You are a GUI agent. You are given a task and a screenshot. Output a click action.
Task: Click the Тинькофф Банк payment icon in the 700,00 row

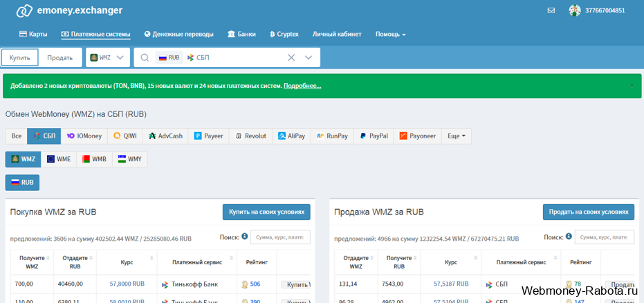[165, 284]
